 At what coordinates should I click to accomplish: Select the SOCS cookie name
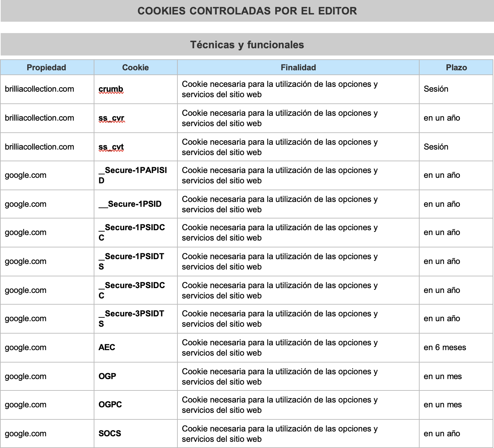coord(110,434)
